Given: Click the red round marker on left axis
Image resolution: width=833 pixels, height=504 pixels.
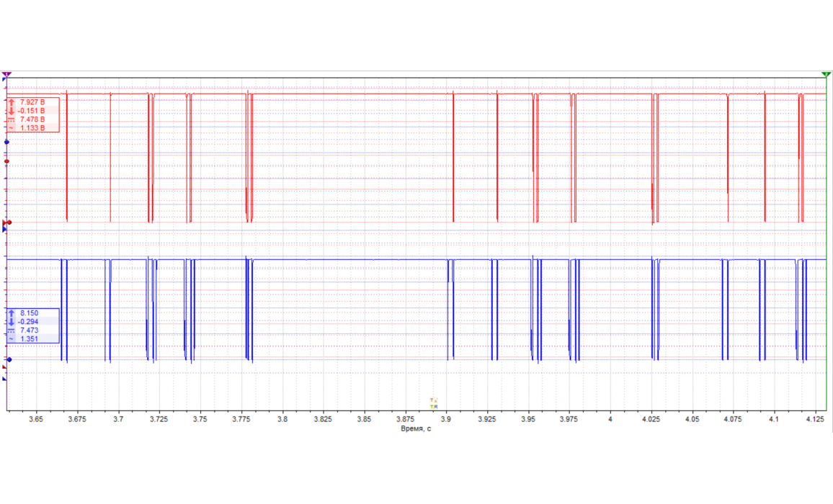Looking at the screenshot, I should [x=7, y=161].
